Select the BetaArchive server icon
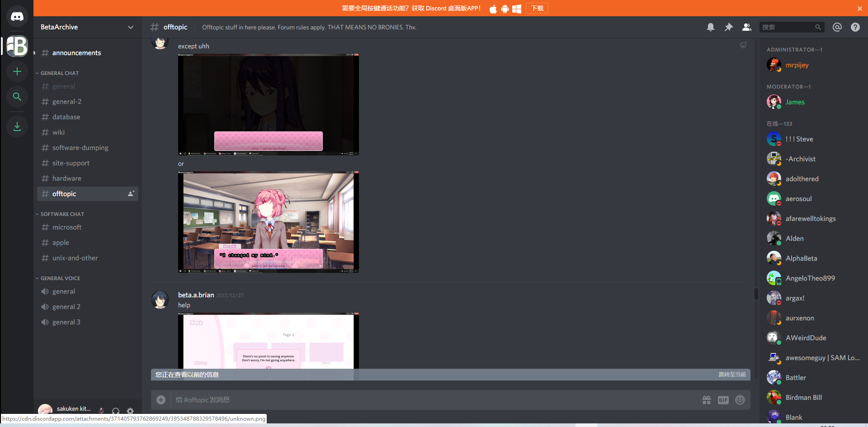868x427 pixels. click(x=17, y=46)
